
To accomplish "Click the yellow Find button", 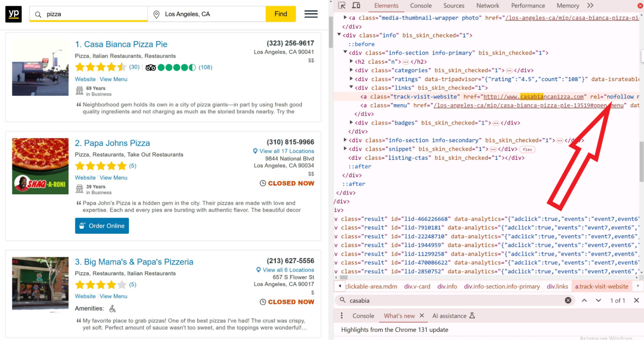I will (281, 14).
